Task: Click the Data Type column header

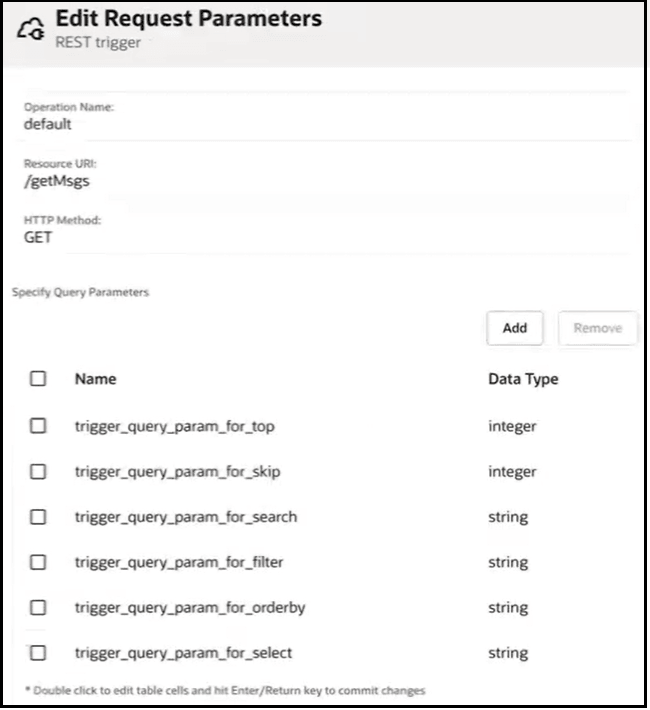Action: 523,379
